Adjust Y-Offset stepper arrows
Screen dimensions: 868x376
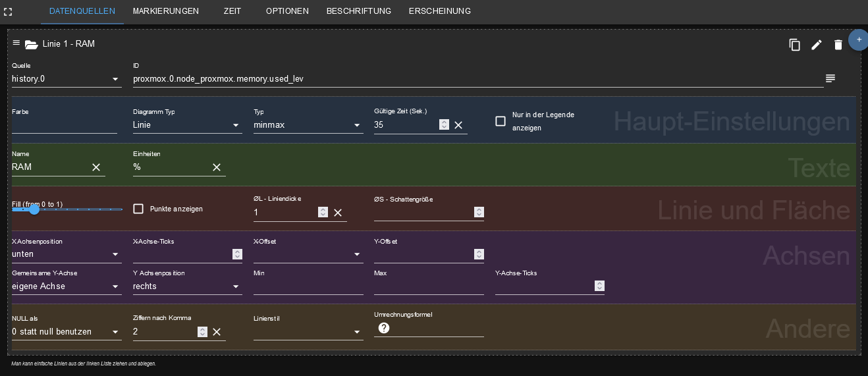(x=479, y=254)
